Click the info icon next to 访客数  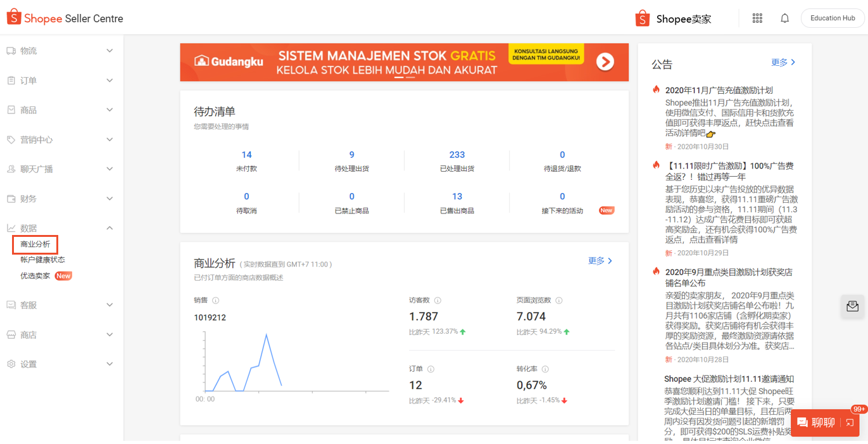point(437,301)
